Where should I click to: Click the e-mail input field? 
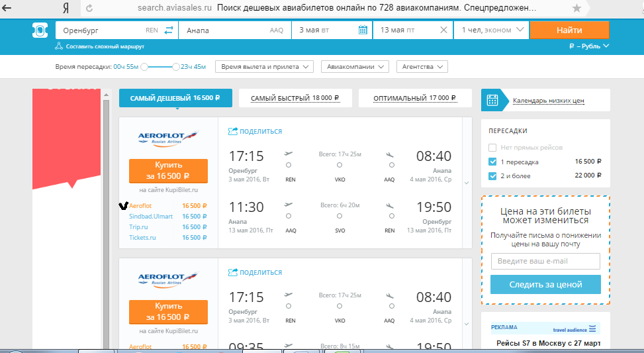pos(545,262)
